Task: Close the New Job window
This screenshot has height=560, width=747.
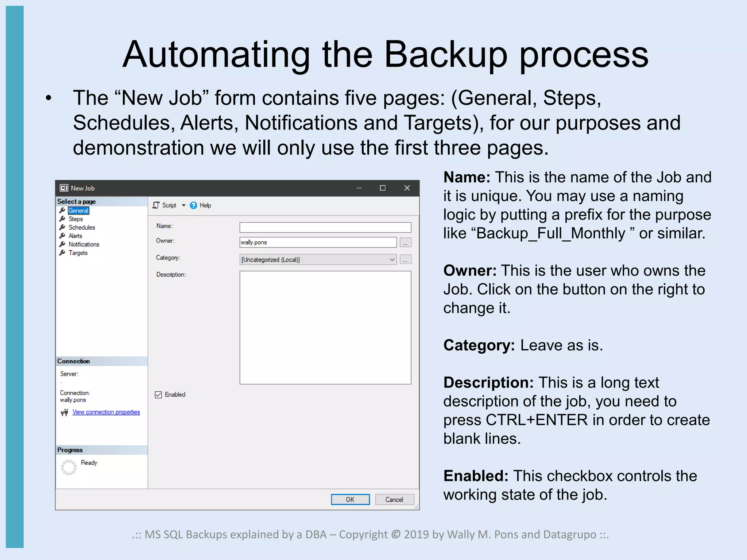Action: coord(407,188)
